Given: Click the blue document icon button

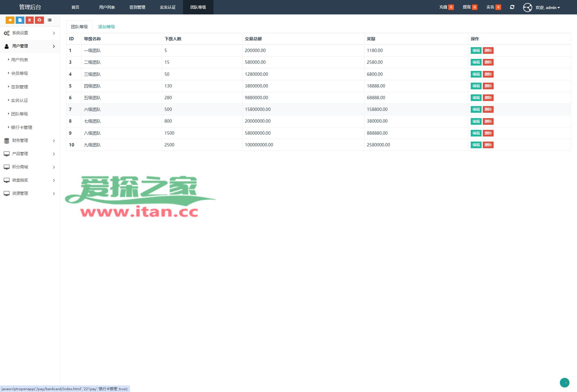Looking at the screenshot, I should tap(20, 20).
